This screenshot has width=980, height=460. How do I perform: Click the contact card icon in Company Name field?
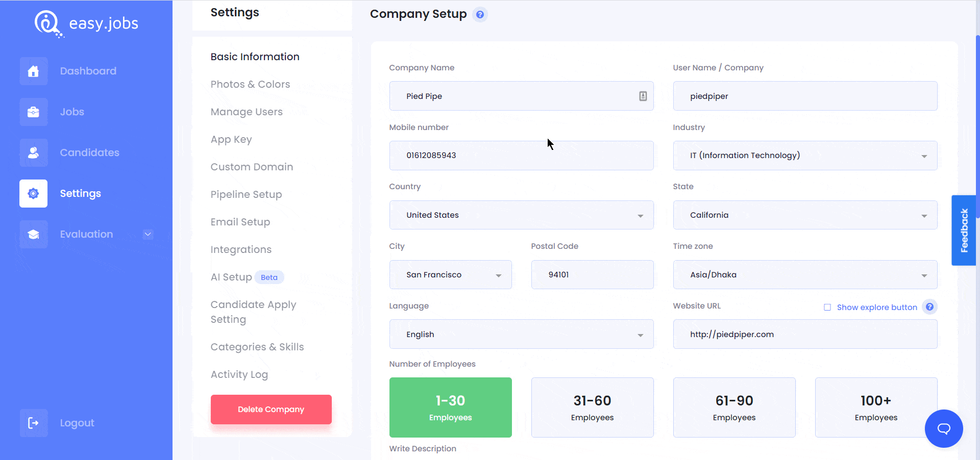coord(643,96)
